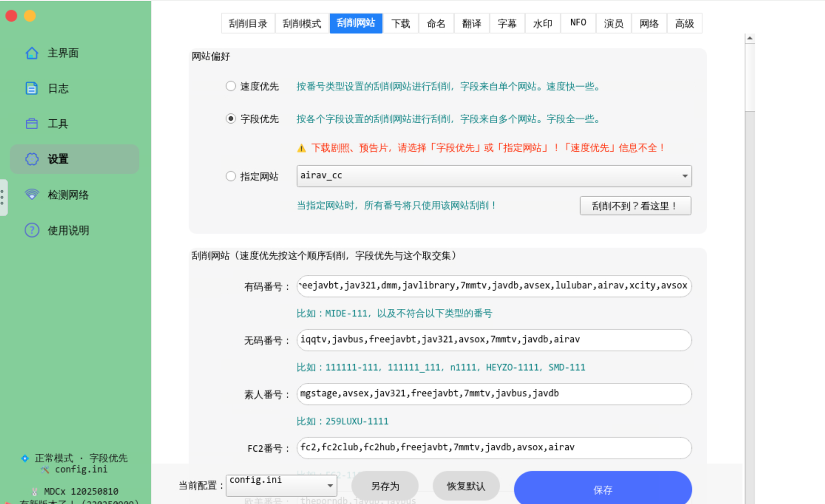
Task: Click the sidebar collapse handle dots
Action: (x=2, y=197)
